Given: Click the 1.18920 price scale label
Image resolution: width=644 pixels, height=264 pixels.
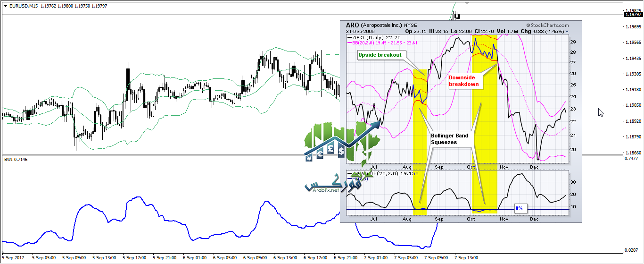Looking at the screenshot, I should click(x=632, y=121).
